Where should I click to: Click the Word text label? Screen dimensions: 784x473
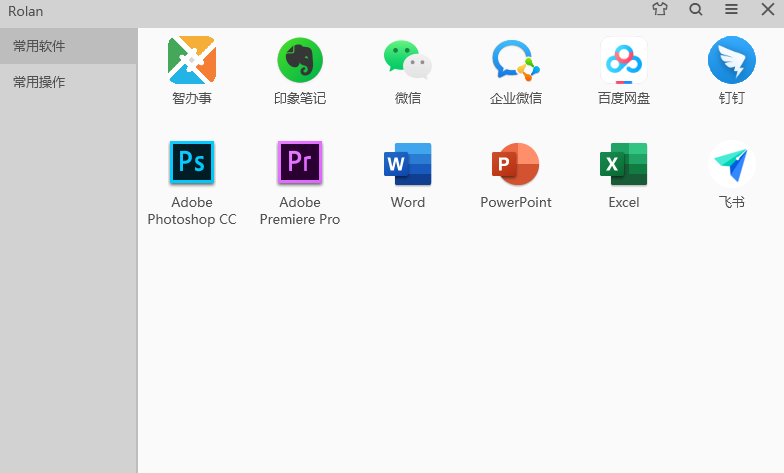point(408,202)
